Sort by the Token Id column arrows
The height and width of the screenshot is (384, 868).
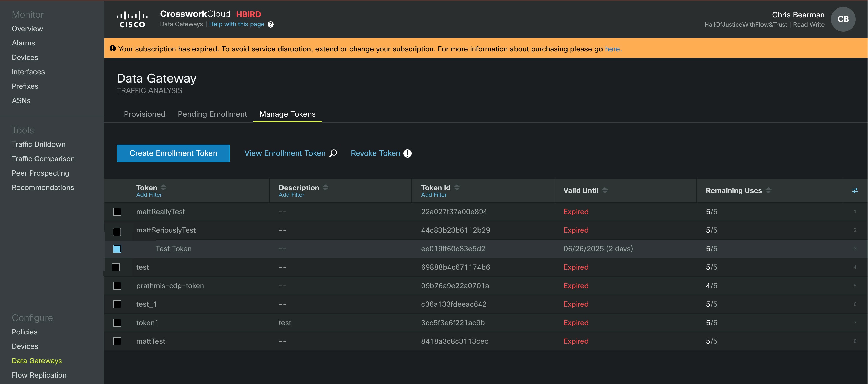coord(457,187)
